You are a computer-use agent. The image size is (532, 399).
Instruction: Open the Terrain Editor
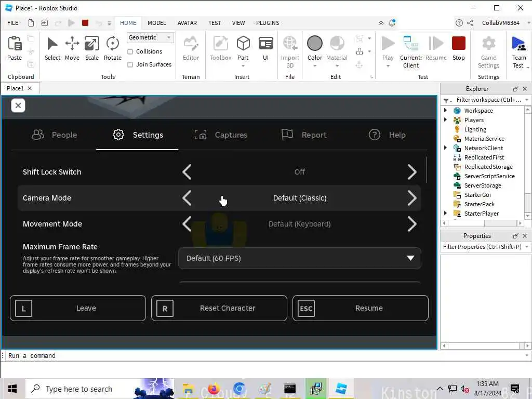[191, 48]
